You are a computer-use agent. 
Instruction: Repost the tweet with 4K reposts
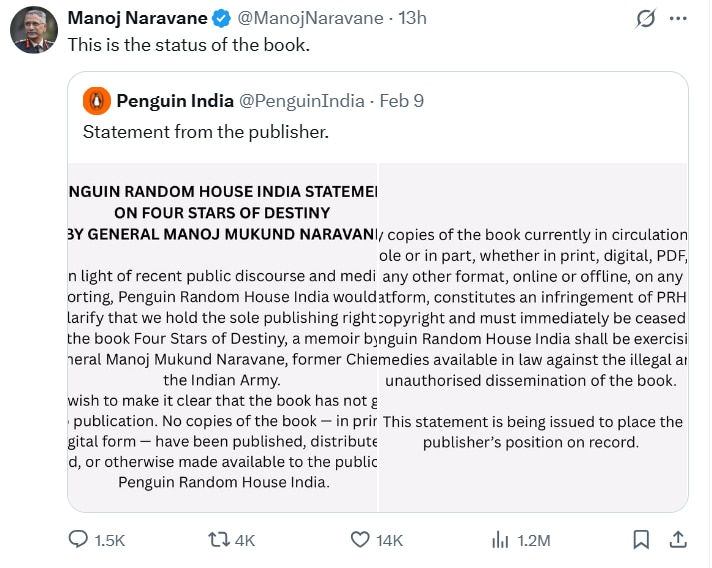point(218,540)
